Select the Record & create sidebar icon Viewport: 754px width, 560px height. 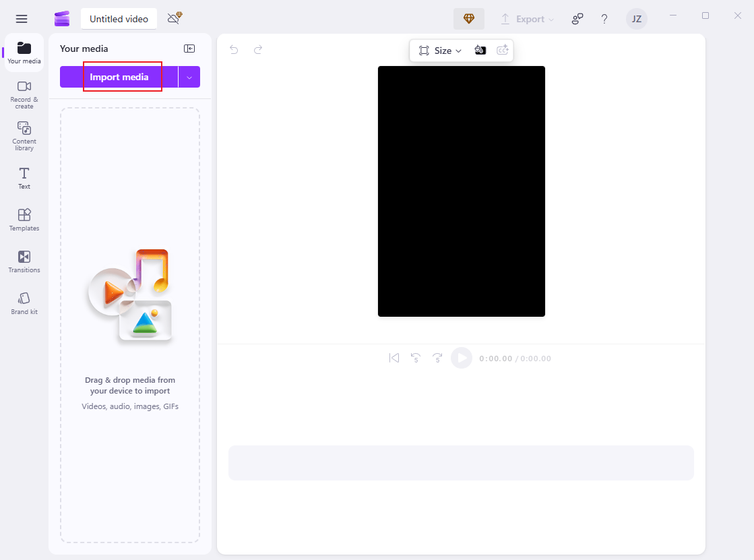point(24,94)
